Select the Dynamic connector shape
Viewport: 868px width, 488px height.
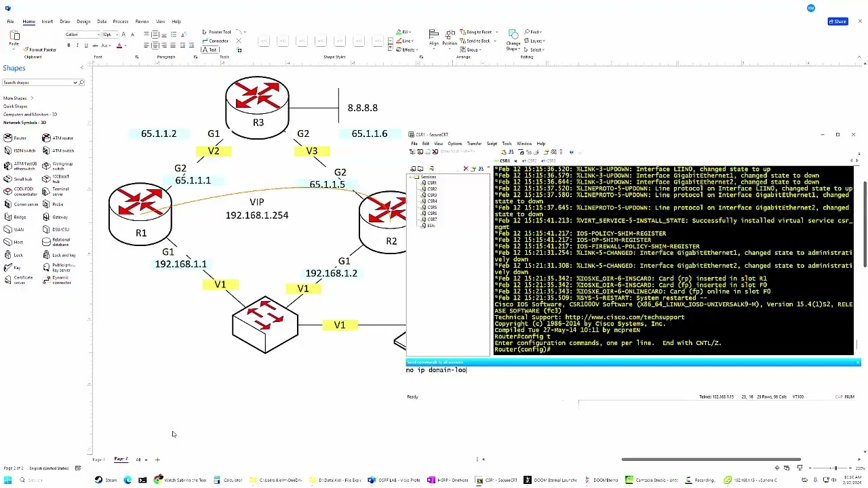pyautogui.click(x=56, y=279)
